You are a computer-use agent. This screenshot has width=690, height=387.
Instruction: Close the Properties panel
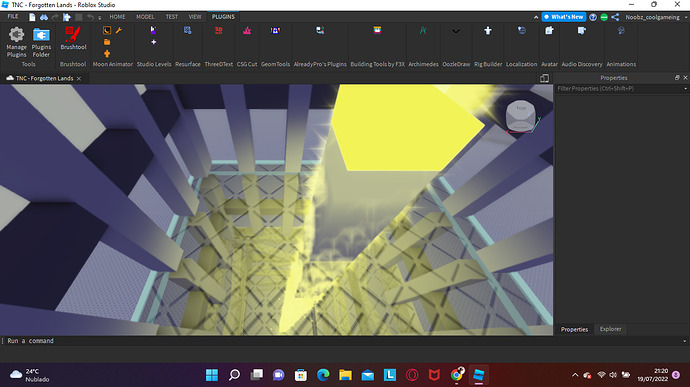click(x=685, y=77)
